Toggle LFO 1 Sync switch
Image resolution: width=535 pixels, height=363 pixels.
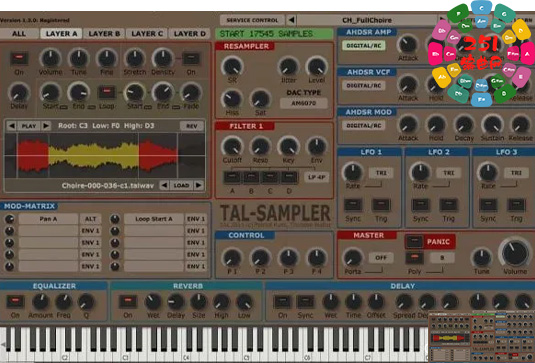tap(353, 205)
